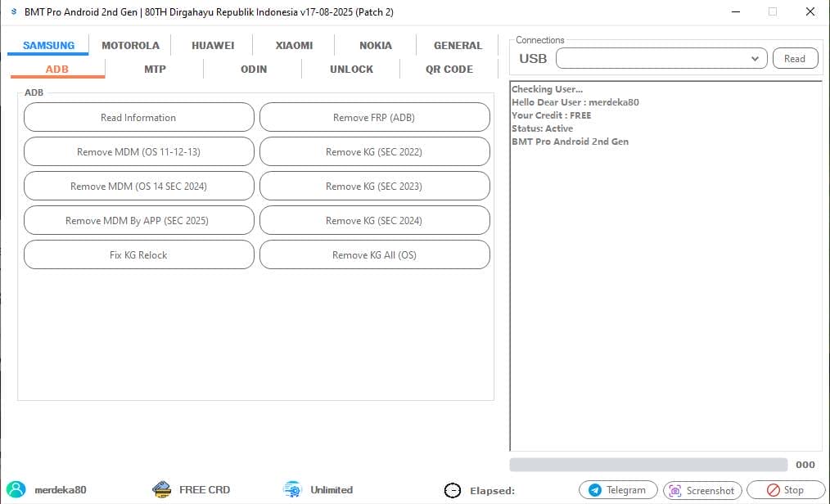Switch to the MOTOROLA tab
This screenshot has height=504, width=830.
coord(130,45)
